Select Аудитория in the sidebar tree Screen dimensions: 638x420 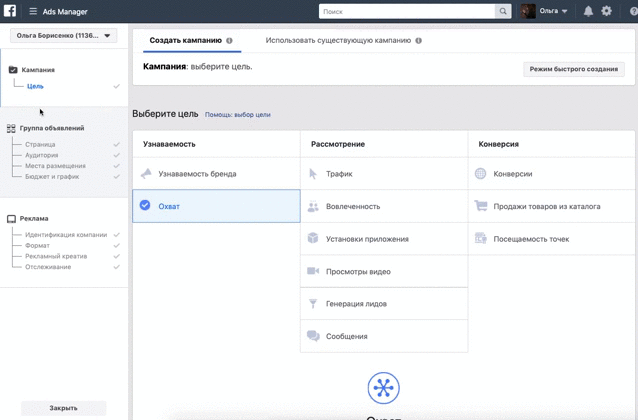tap(42, 155)
